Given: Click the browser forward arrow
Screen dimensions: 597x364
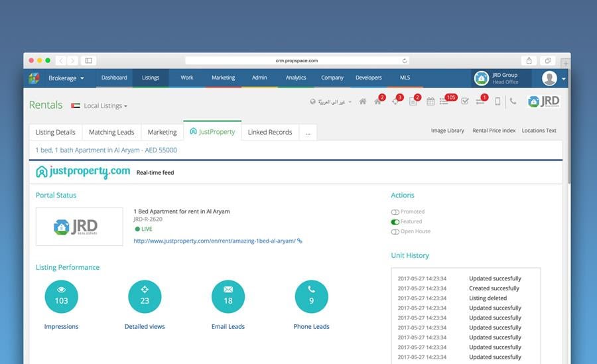Looking at the screenshot, I should [x=72, y=60].
